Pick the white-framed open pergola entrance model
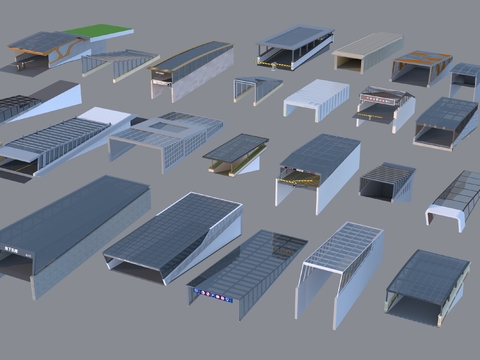The image size is (480, 360). point(339,275)
